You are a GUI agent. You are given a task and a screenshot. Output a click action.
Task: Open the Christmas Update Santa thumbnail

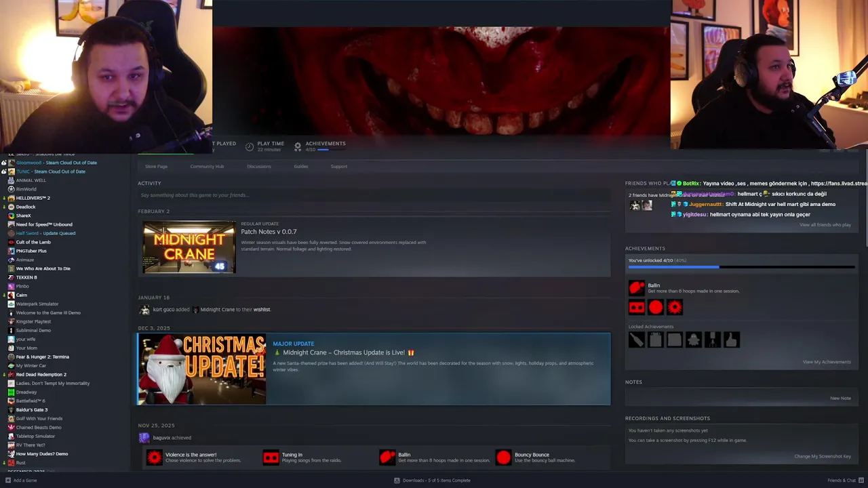201,369
